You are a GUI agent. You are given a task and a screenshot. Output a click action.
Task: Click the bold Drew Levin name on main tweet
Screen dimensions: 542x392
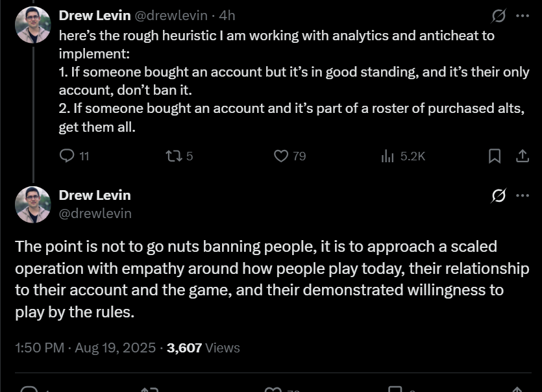pos(95,195)
